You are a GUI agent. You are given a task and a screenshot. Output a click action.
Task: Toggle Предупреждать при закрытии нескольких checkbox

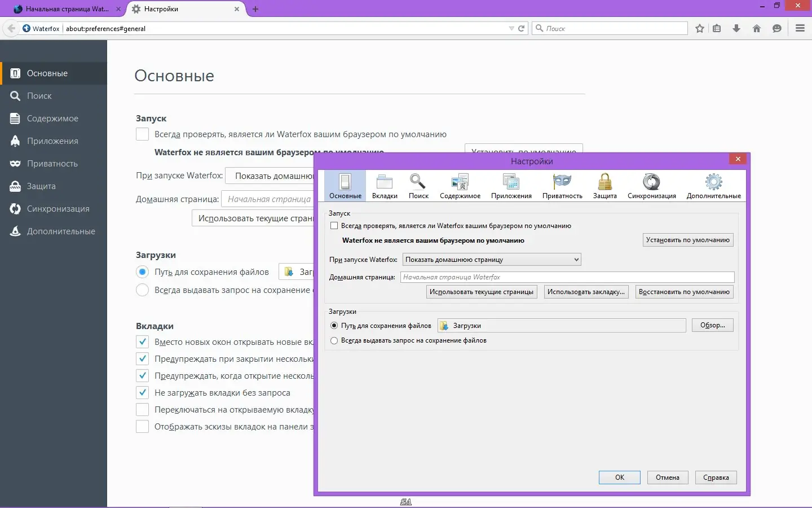click(143, 359)
